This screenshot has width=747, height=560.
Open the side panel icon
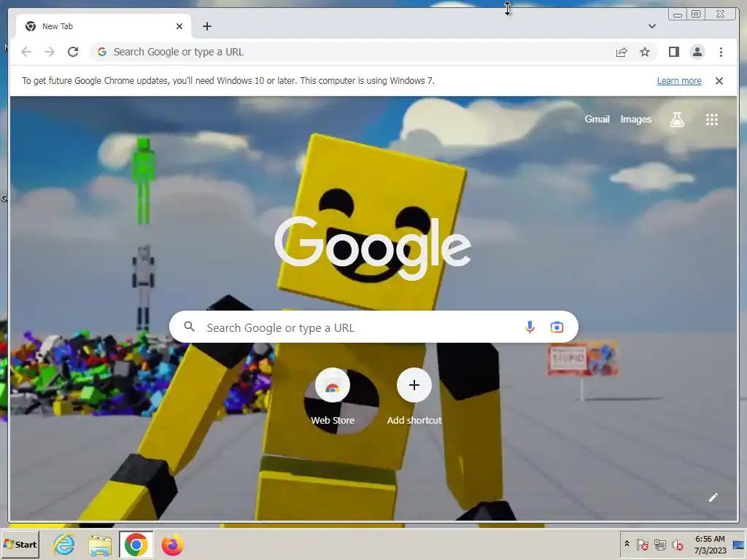coord(673,52)
